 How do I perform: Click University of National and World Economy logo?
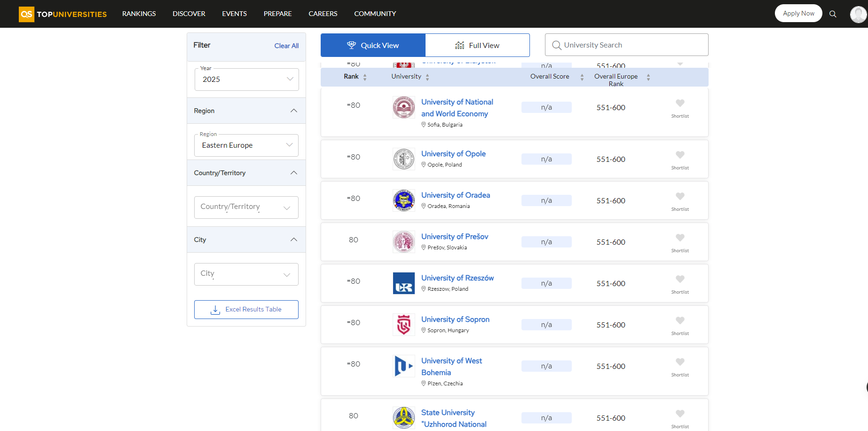tap(404, 107)
